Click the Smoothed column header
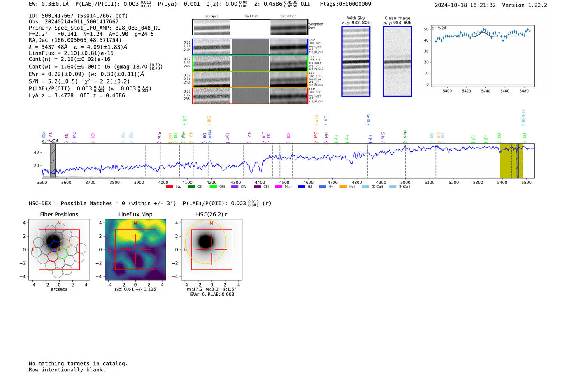This screenshot has width=576, height=392. 288,16
